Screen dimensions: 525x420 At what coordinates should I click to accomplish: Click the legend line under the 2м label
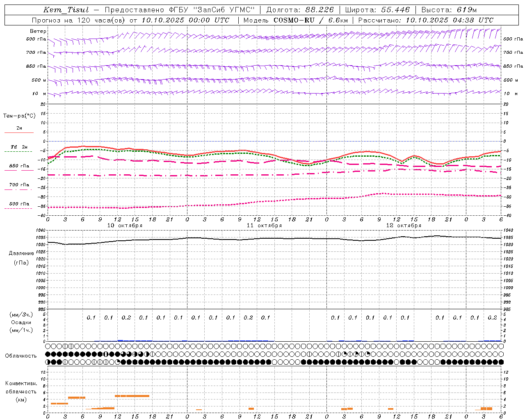point(19,132)
